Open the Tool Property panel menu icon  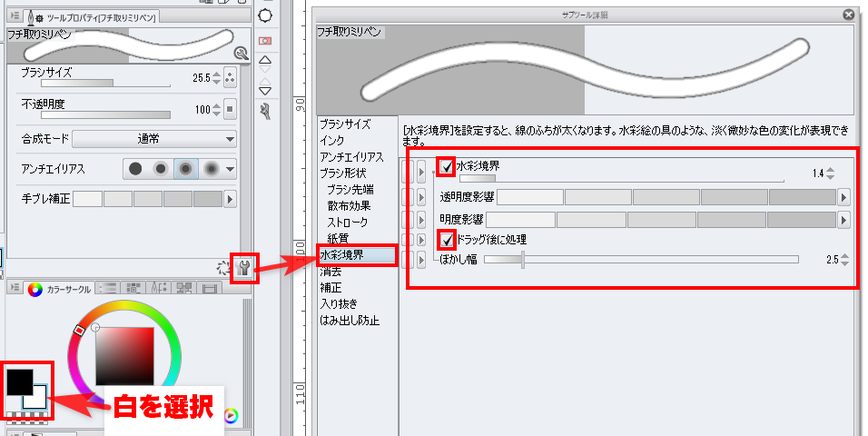coord(15,16)
